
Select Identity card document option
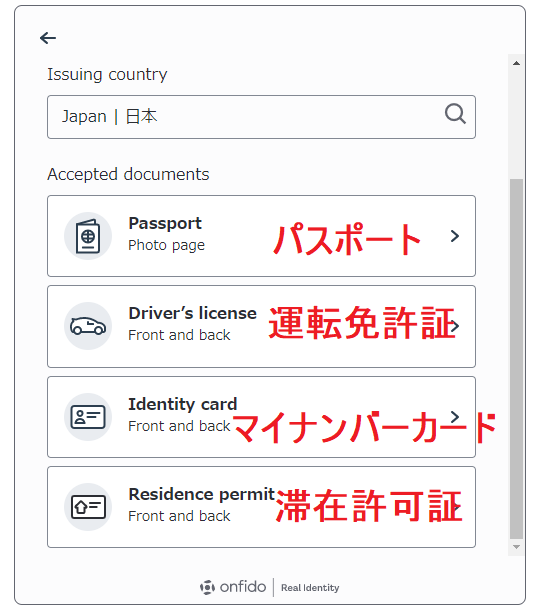[261, 417]
